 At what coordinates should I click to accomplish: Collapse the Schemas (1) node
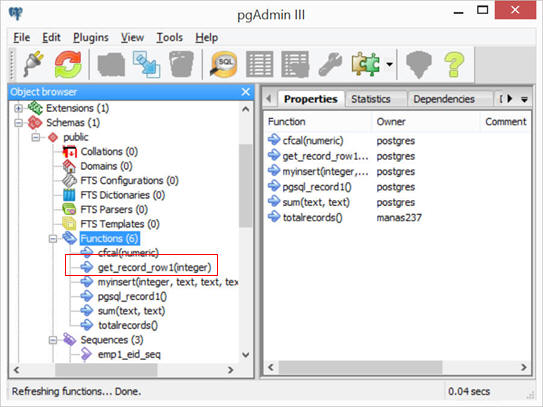point(18,123)
